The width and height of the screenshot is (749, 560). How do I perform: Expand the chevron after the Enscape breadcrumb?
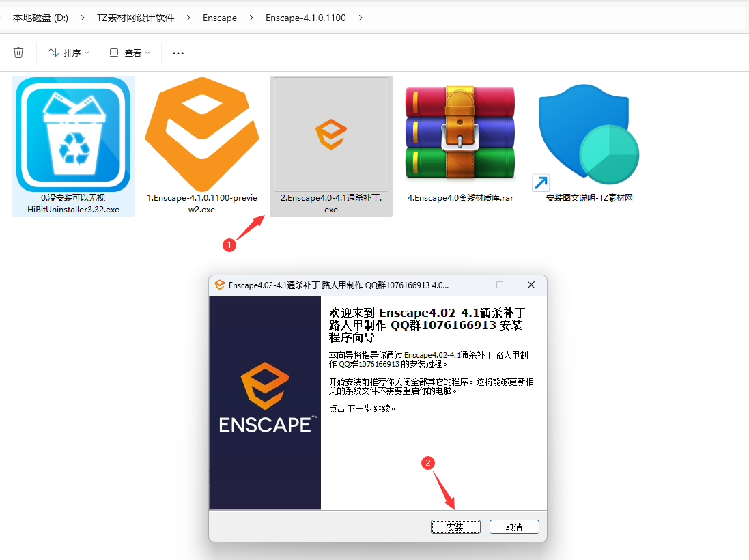(251, 18)
